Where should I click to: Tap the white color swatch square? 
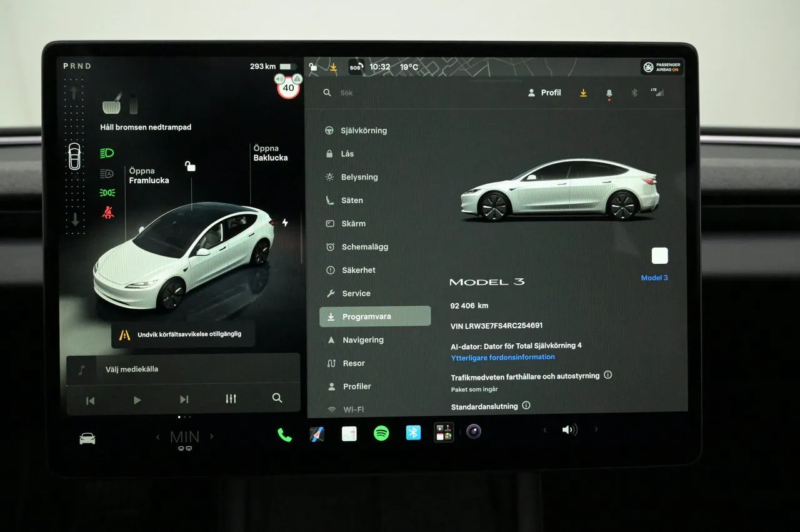(x=659, y=256)
